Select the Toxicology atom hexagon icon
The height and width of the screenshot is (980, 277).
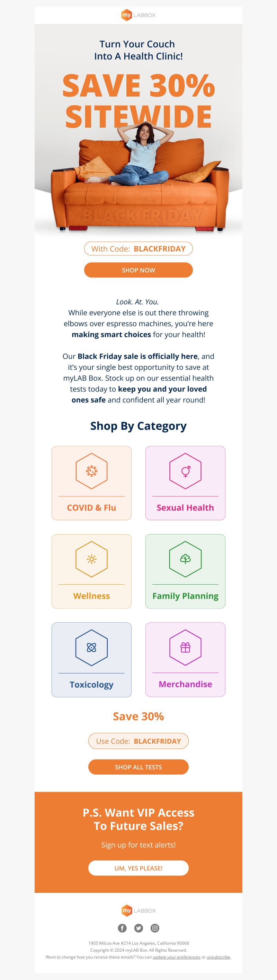(91, 648)
